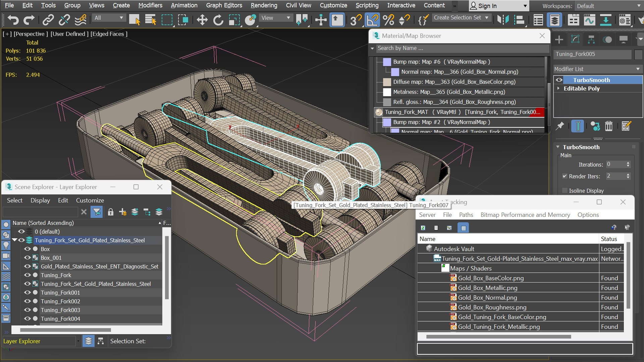Viewport: 644px width, 362px height.
Task: Open the Modifiers menu
Action: pos(150,5)
